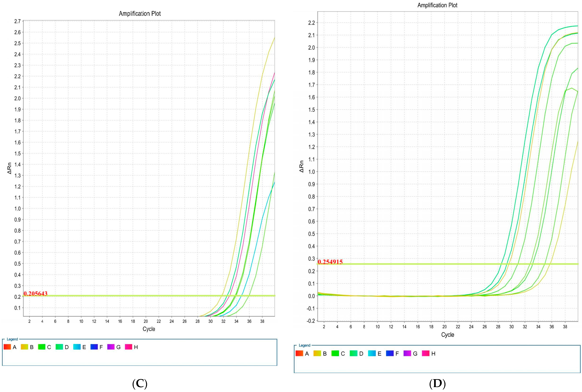Click the green D swatch in right legend

354,353
